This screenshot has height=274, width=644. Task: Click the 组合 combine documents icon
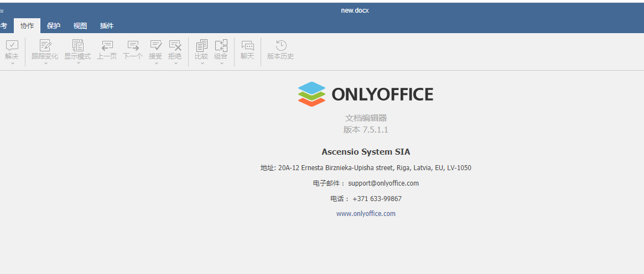(221, 45)
